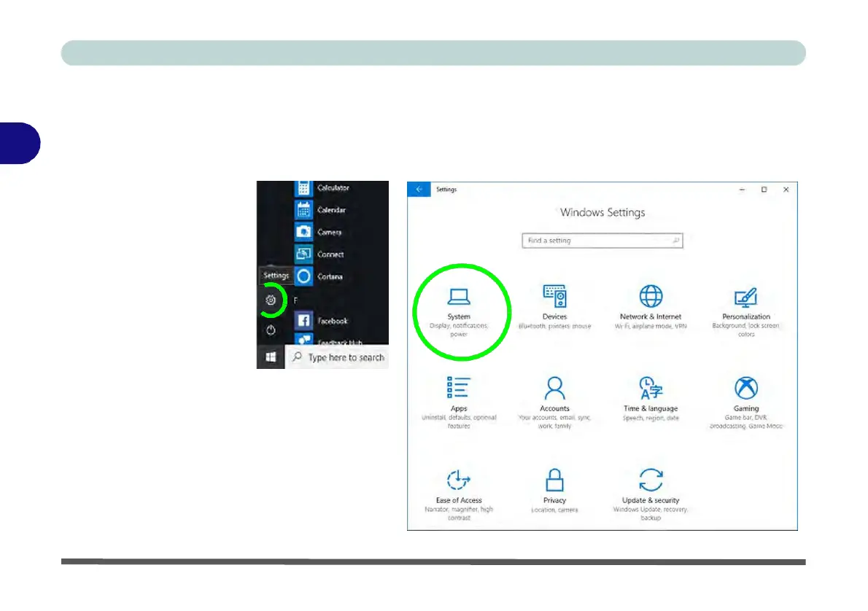
Task: Open the Accounts settings category
Action: click(x=554, y=403)
